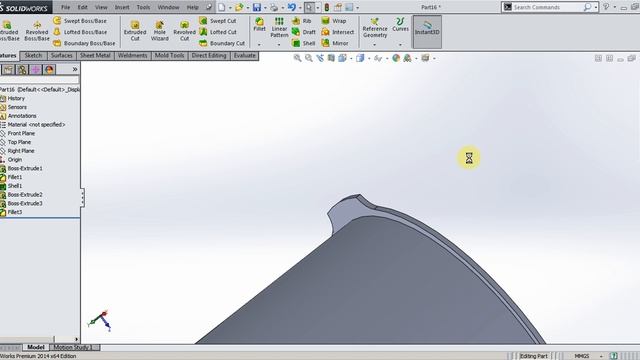Open the File menu
The image size is (640, 360).
pyautogui.click(x=65, y=7)
